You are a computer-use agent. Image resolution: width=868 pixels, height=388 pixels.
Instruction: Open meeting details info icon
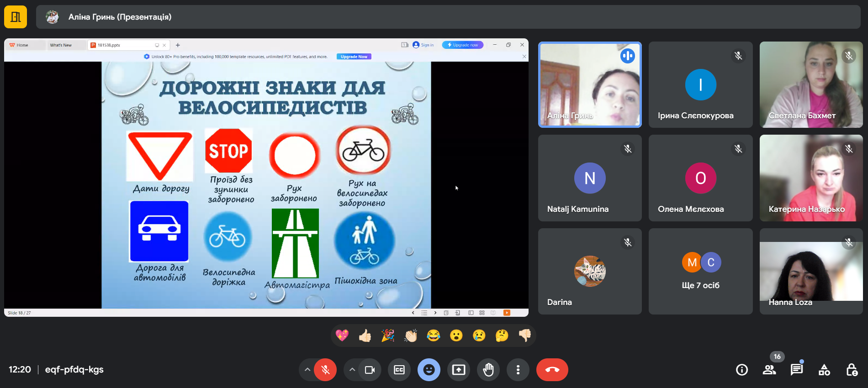(x=742, y=370)
